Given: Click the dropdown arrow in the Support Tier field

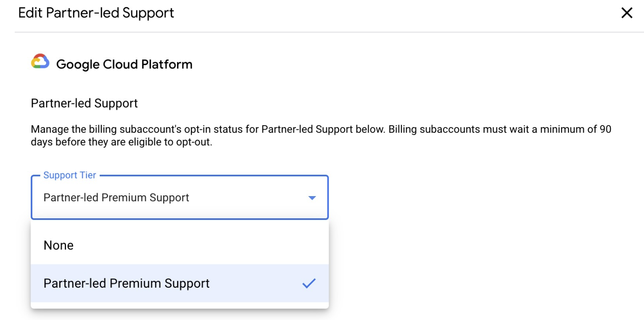Looking at the screenshot, I should point(311,197).
